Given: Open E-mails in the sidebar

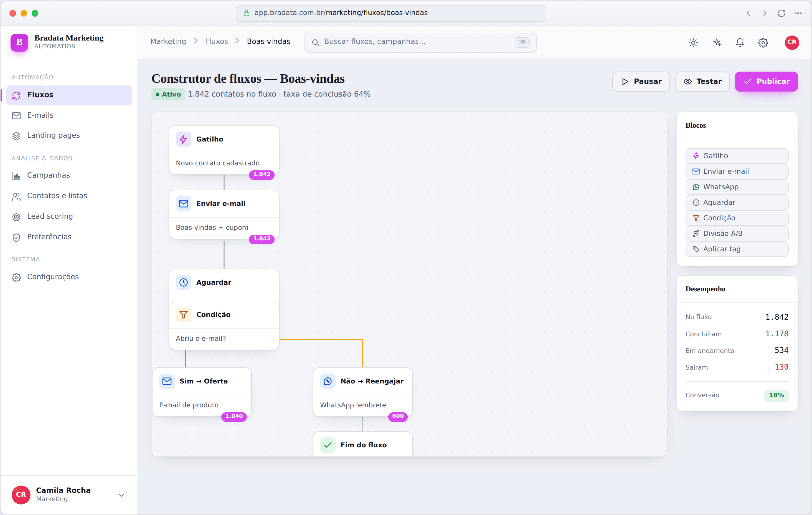Looking at the screenshot, I should (69, 115).
